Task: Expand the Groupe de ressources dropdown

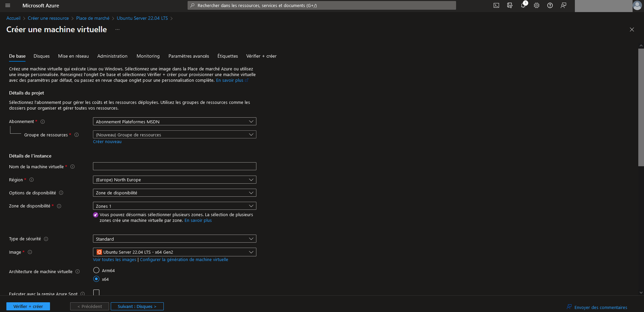Action: coord(175,134)
